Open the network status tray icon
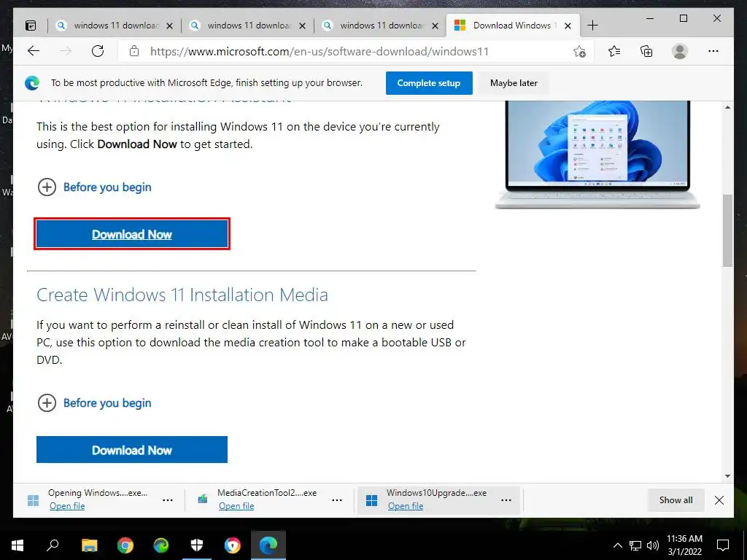The image size is (747, 560). (635, 545)
